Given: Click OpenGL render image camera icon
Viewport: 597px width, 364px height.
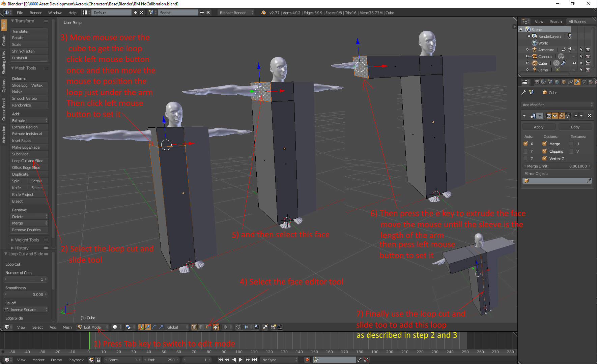Looking at the screenshot, I should [x=273, y=327].
